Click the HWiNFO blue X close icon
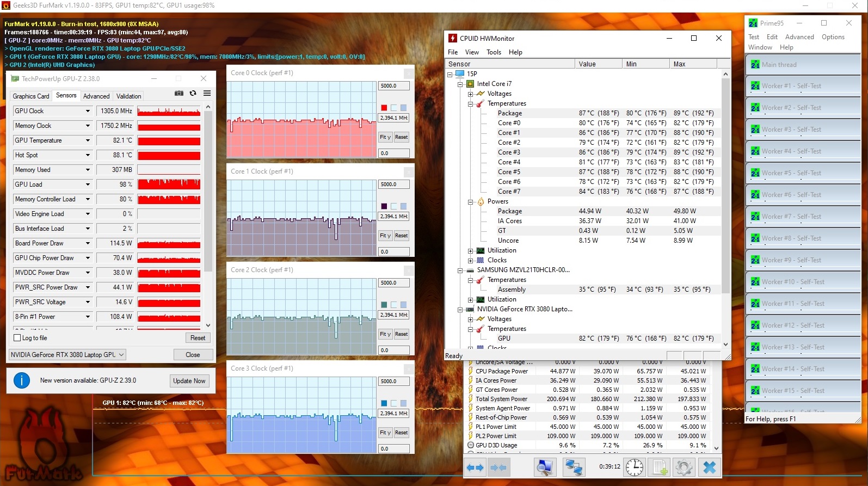 tap(710, 467)
